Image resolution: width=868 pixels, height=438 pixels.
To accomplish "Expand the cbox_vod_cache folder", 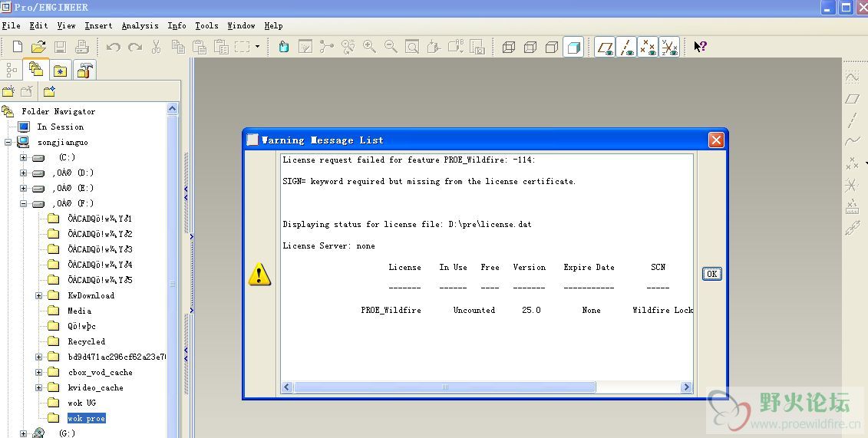I will click(x=38, y=373).
